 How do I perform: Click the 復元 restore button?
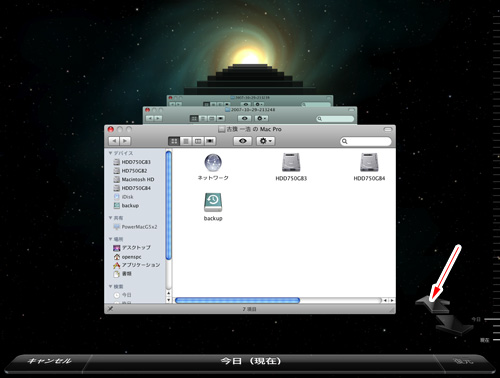coord(463,361)
